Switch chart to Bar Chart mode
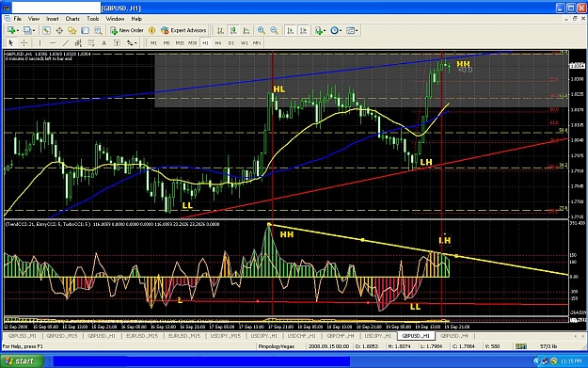The image size is (588, 368). pyautogui.click(x=220, y=30)
